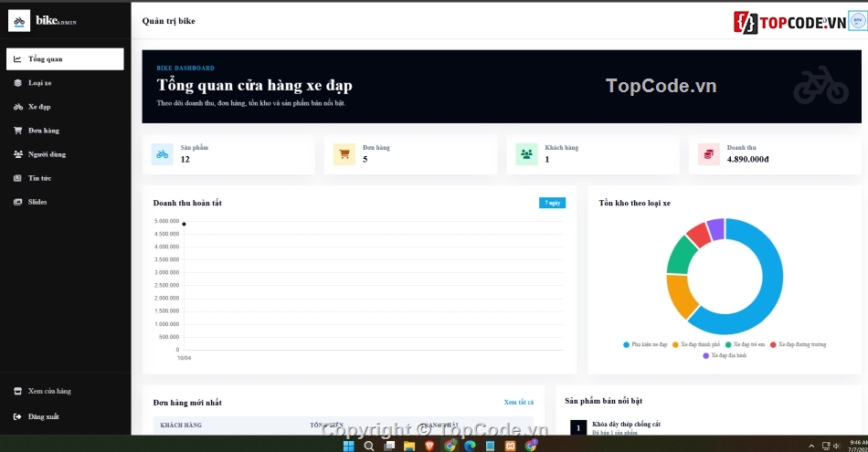
Task: Open Task View on the taskbar
Action: (389, 446)
